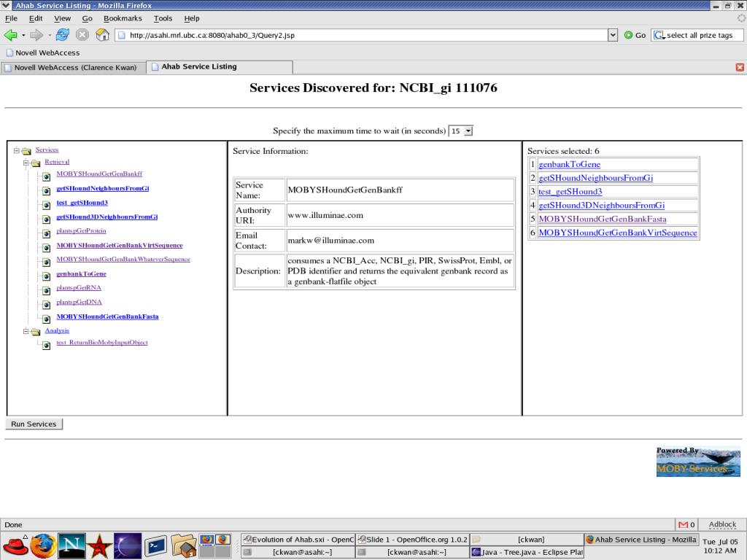The width and height of the screenshot is (747, 560).
Task: Click the Retrieval folder icon
Action: tap(36, 163)
